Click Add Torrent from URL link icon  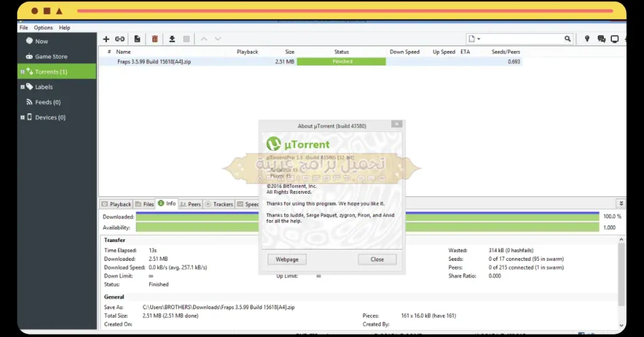click(x=120, y=39)
